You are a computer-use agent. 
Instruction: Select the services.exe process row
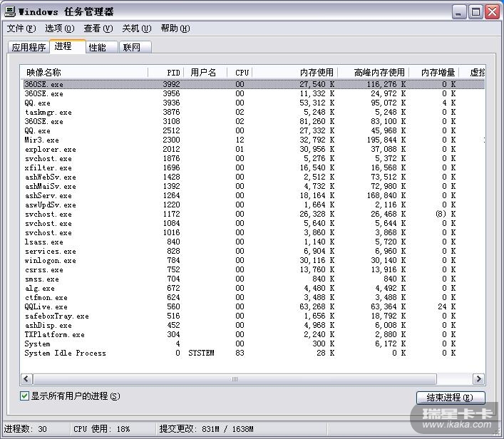(x=252, y=251)
